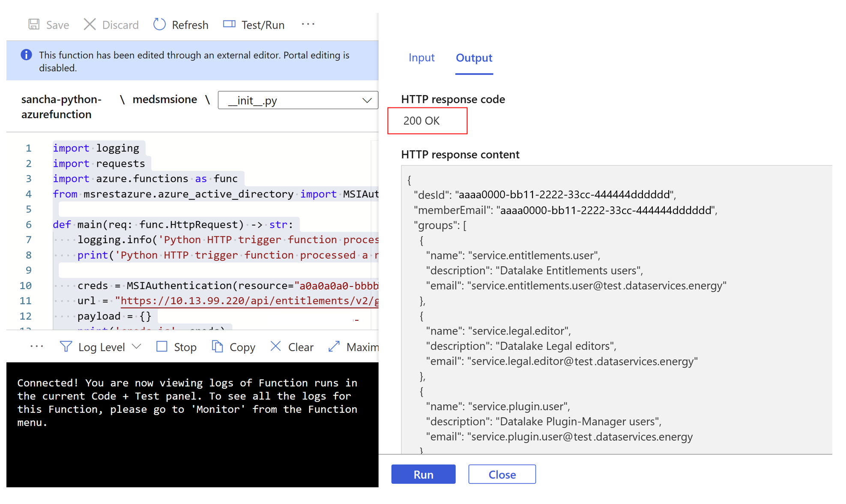Open the ellipsis menu next to Test/Run
Viewport: 846px width, 504px height.
(308, 24)
